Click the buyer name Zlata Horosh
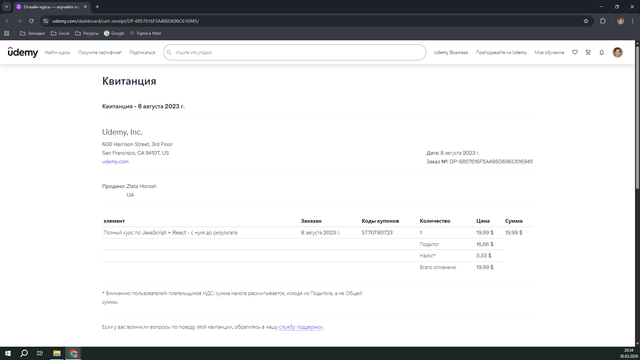Image resolution: width=640 pixels, height=360 pixels. (142, 186)
